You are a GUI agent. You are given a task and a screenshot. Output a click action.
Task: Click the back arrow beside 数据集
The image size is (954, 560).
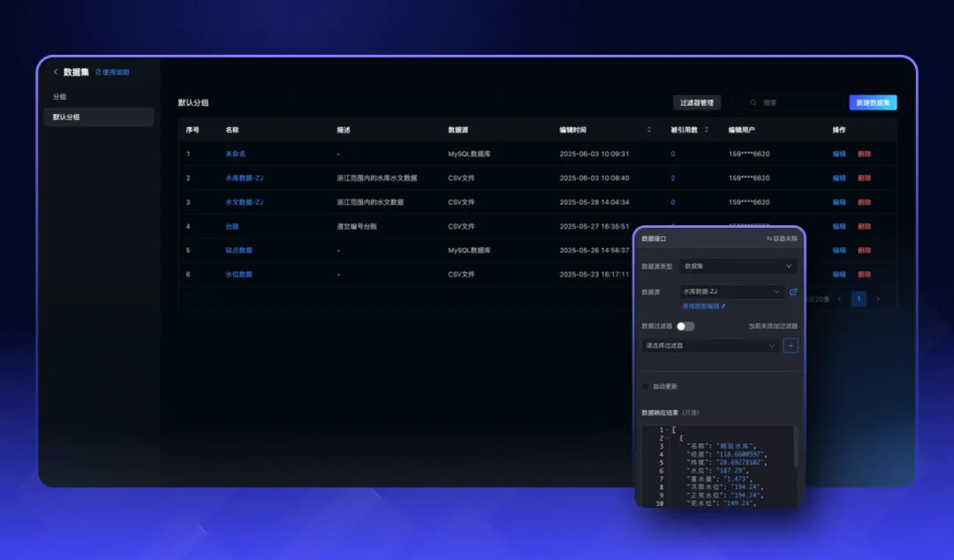[56, 72]
